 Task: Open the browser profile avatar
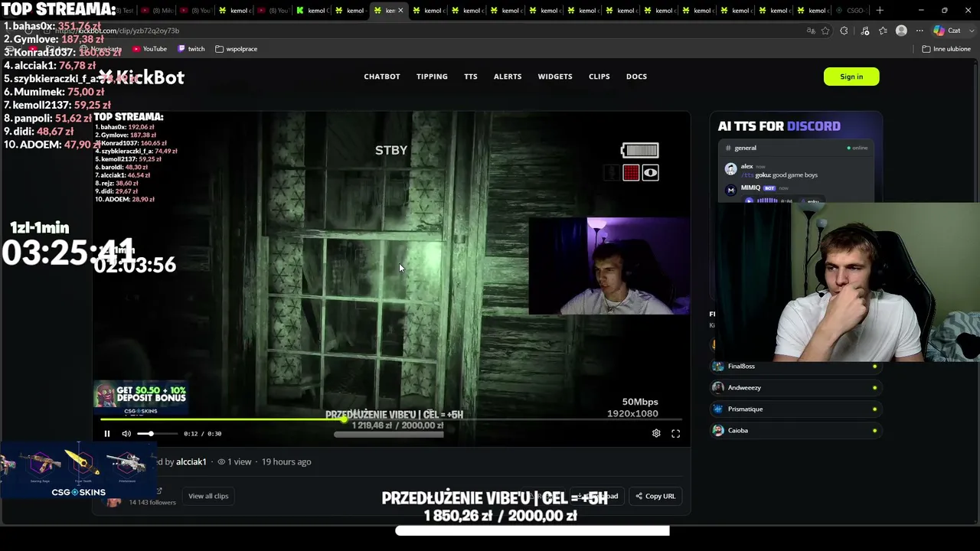(901, 31)
